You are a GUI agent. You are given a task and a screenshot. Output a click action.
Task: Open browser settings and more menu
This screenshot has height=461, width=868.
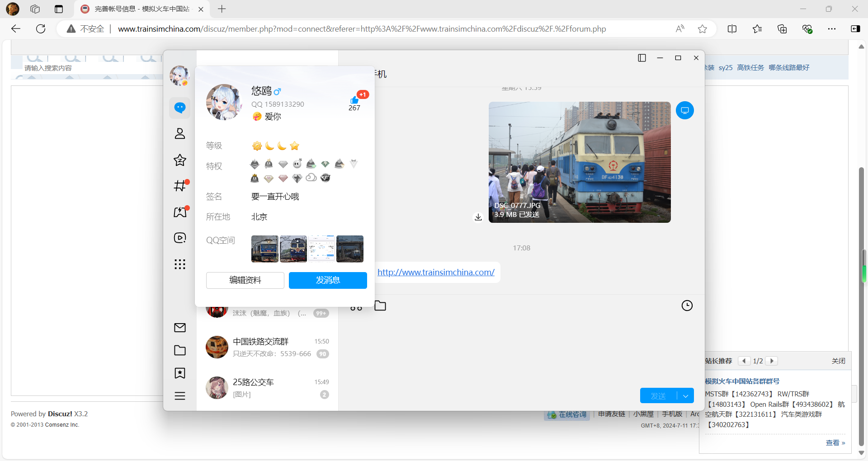click(x=832, y=29)
